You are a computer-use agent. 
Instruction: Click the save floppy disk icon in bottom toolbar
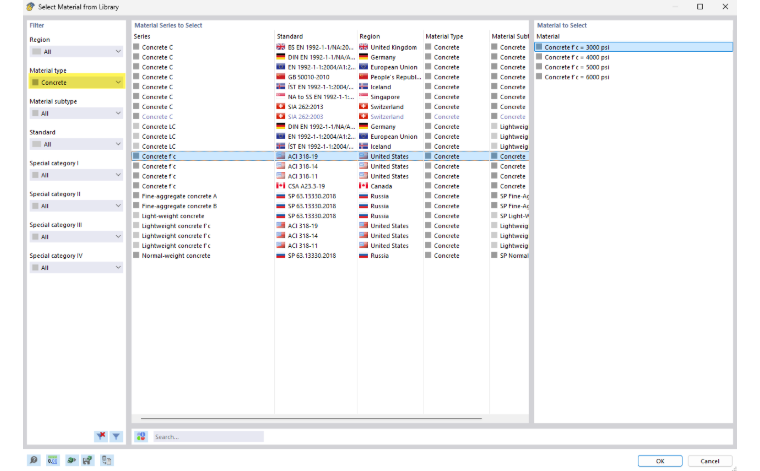[x=88, y=460]
